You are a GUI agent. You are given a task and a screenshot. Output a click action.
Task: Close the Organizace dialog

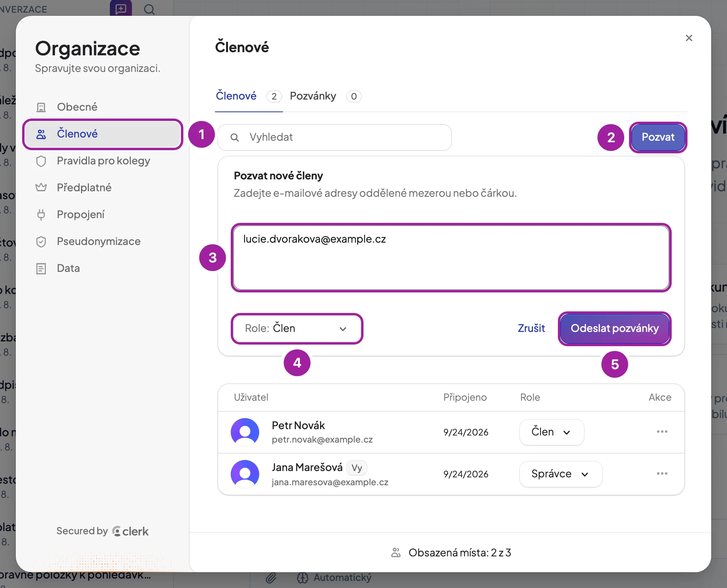(x=689, y=38)
